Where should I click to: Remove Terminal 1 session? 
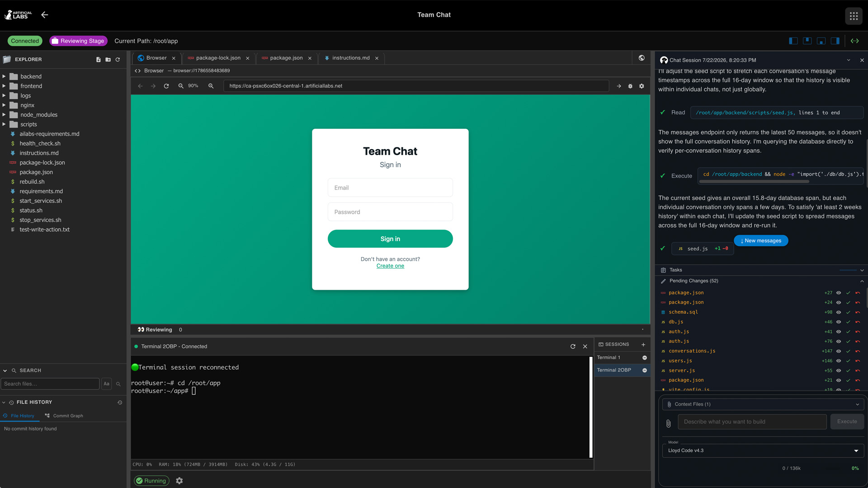(645, 358)
